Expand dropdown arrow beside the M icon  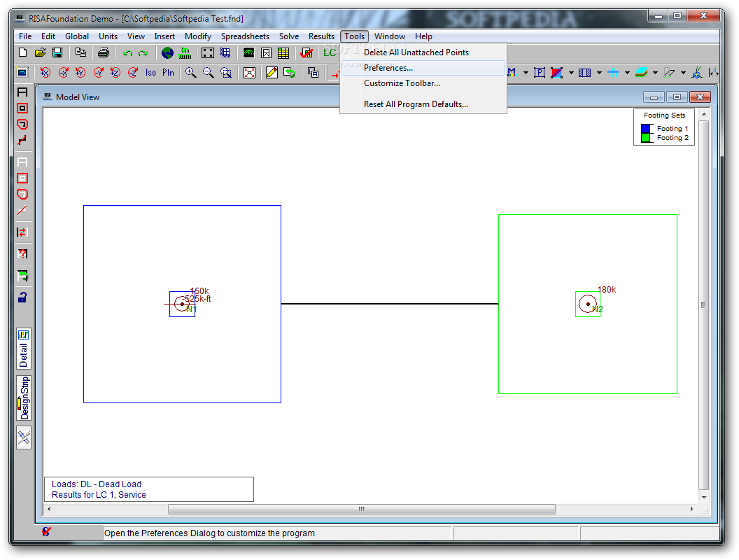pyautogui.click(x=526, y=73)
